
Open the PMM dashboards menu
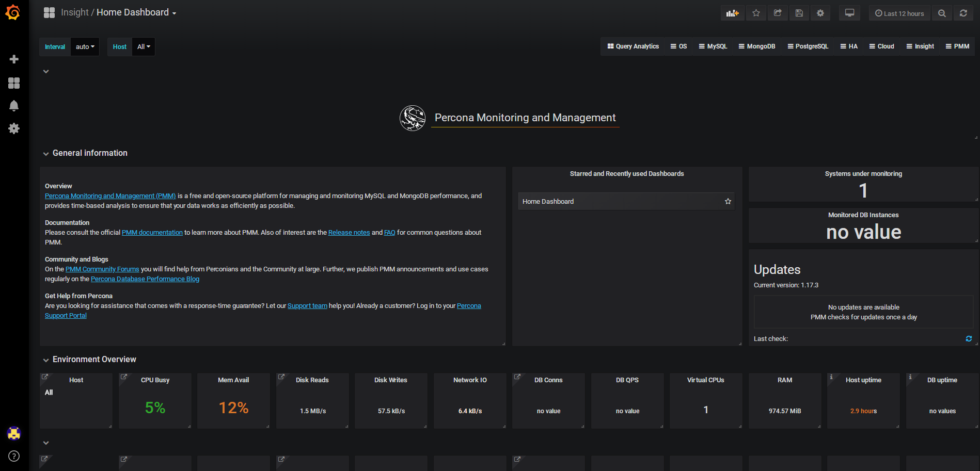(x=957, y=46)
